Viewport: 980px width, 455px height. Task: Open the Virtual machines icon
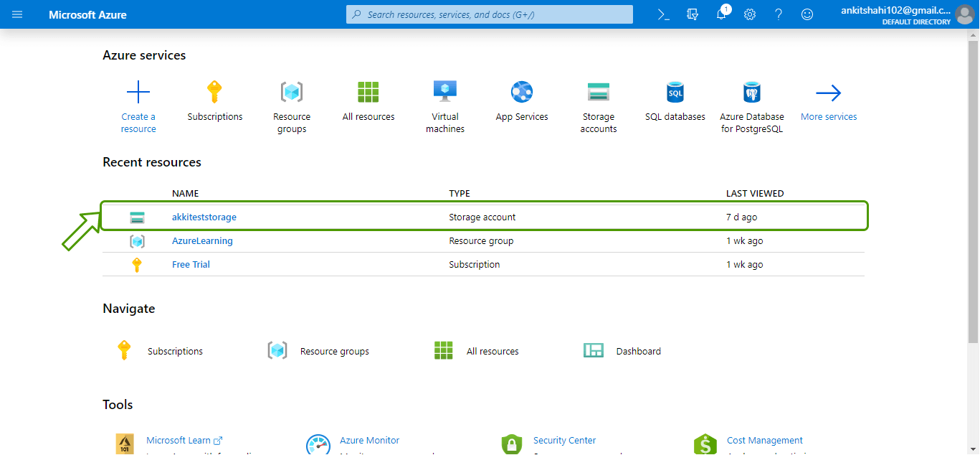445,91
